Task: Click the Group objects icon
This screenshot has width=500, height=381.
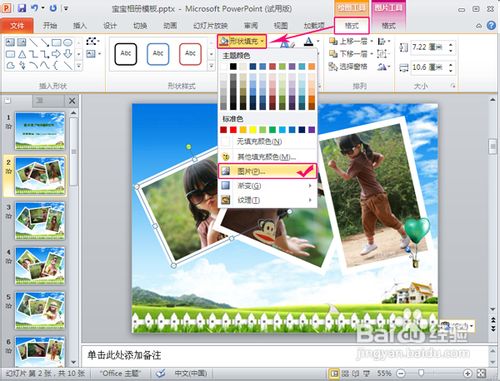Action: 383,54
